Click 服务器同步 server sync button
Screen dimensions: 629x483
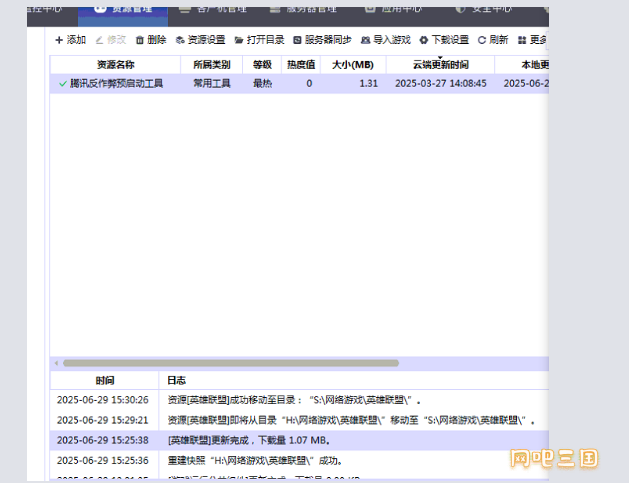(322, 40)
